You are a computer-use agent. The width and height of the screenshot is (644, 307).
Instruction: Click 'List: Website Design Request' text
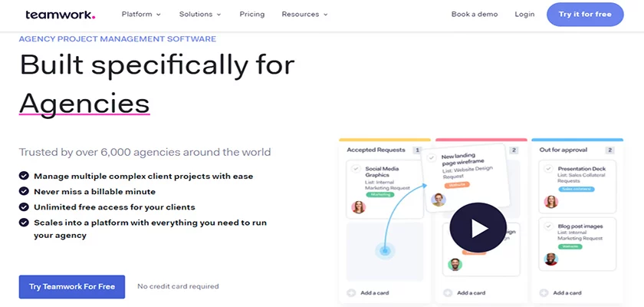(468, 172)
